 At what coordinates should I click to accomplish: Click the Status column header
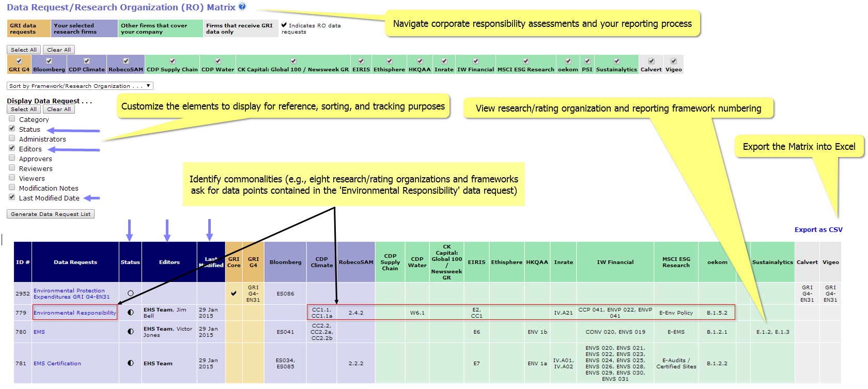click(x=130, y=262)
